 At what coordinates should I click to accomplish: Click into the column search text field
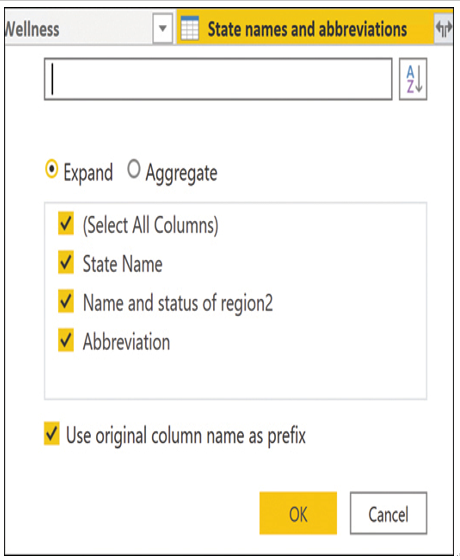click(x=218, y=79)
